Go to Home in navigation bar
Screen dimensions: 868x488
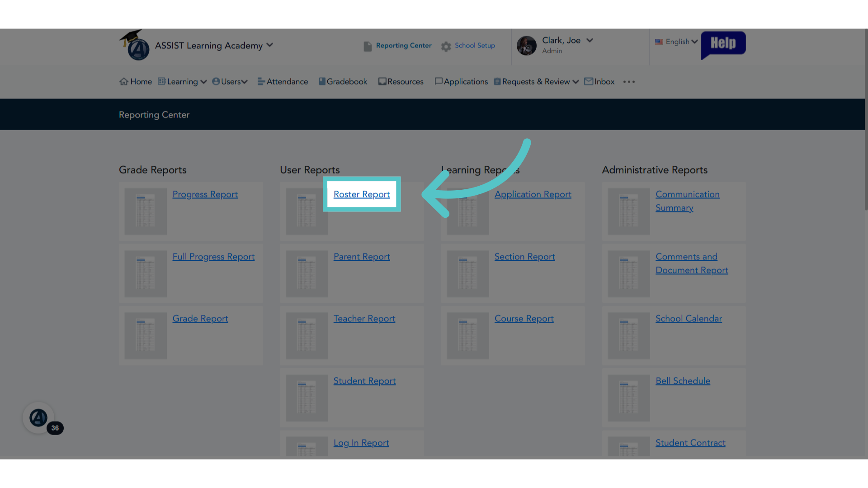click(136, 81)
